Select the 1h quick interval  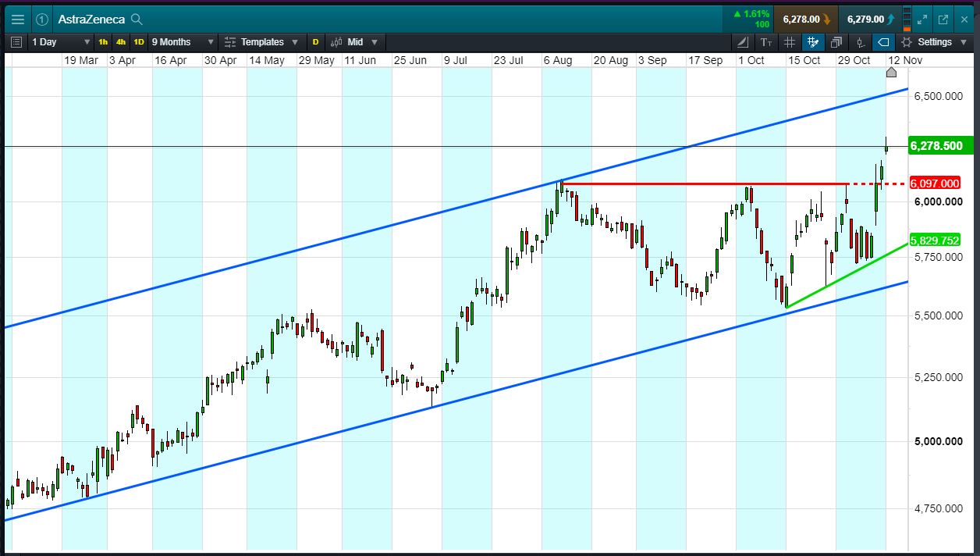point(103,42)
